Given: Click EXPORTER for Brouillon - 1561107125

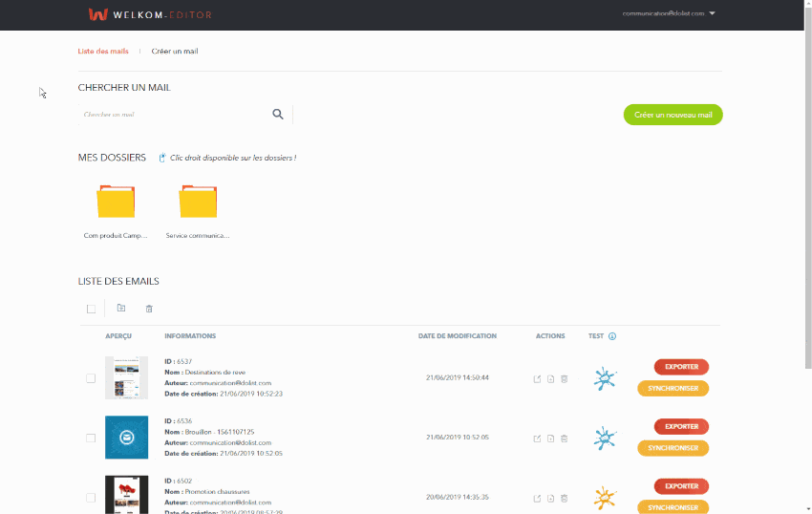Looking at the screenshot, I should (681, 426).
